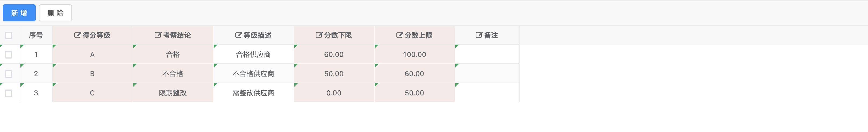Tick the checkbox for row 3
The height and width of the screenshot is (132, 868).
click(9, 93)
